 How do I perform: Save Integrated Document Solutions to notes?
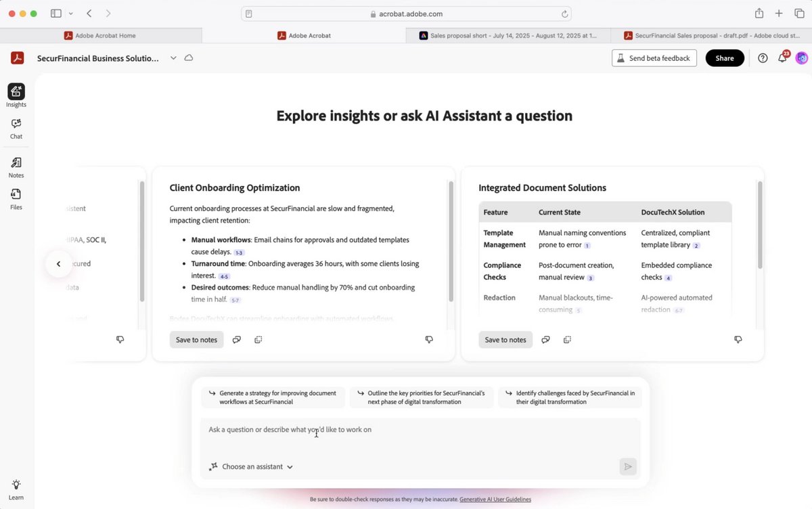pyautogui.click(x=505, y=340)
